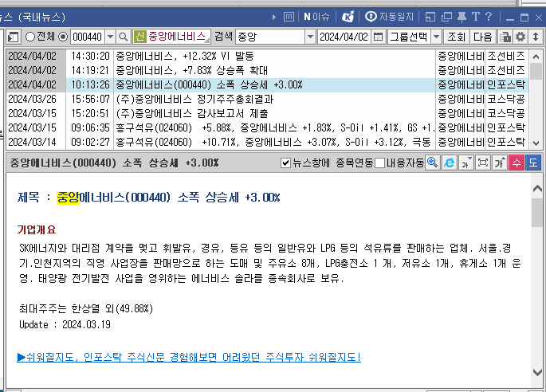The width and height of the screenshot is (546, 392).
Task: Click the T font icon
Action: (x=476, y=17)
